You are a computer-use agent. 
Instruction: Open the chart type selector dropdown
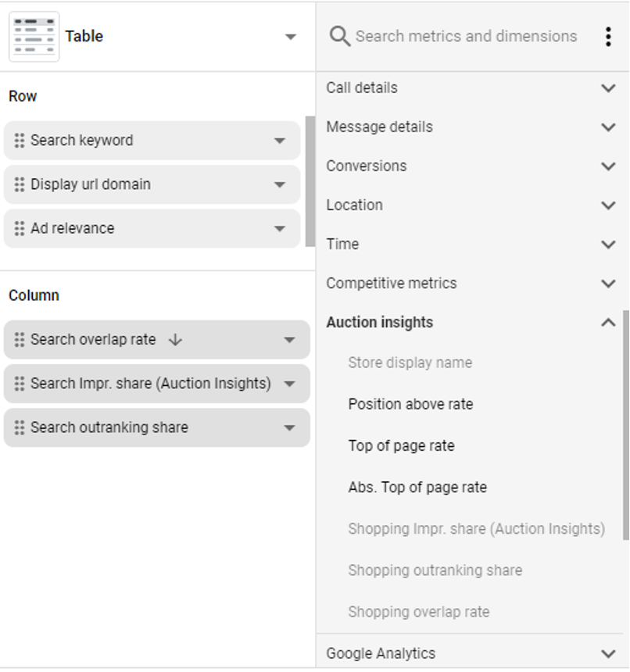[x=291, y=36]
